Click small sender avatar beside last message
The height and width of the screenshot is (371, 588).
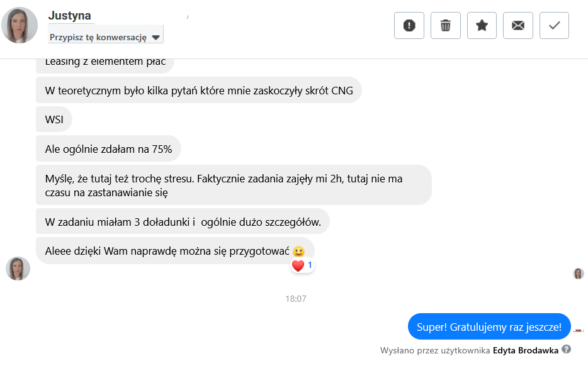point(18,269)
